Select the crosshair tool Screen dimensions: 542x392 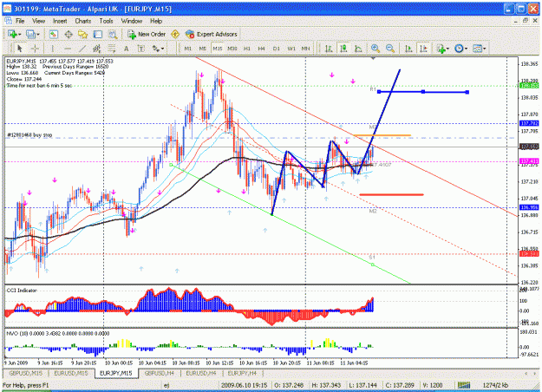(x=35, y=49)
